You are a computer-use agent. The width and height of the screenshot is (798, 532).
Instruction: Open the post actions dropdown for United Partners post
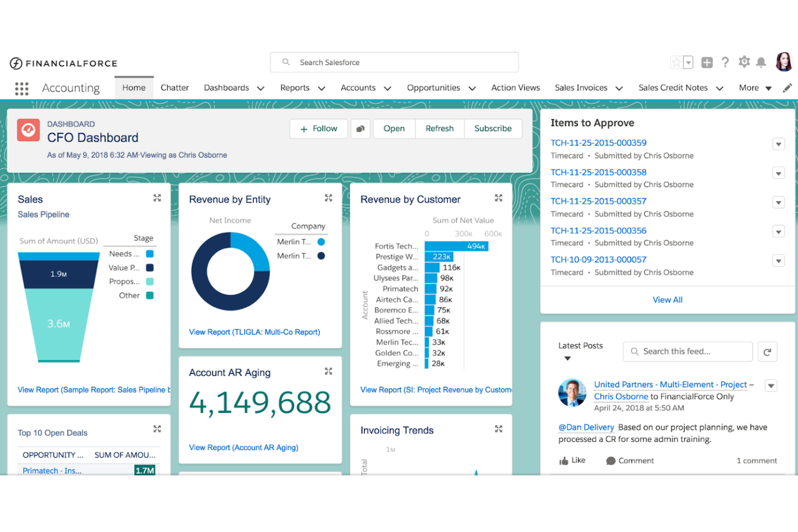click(771, 385)
